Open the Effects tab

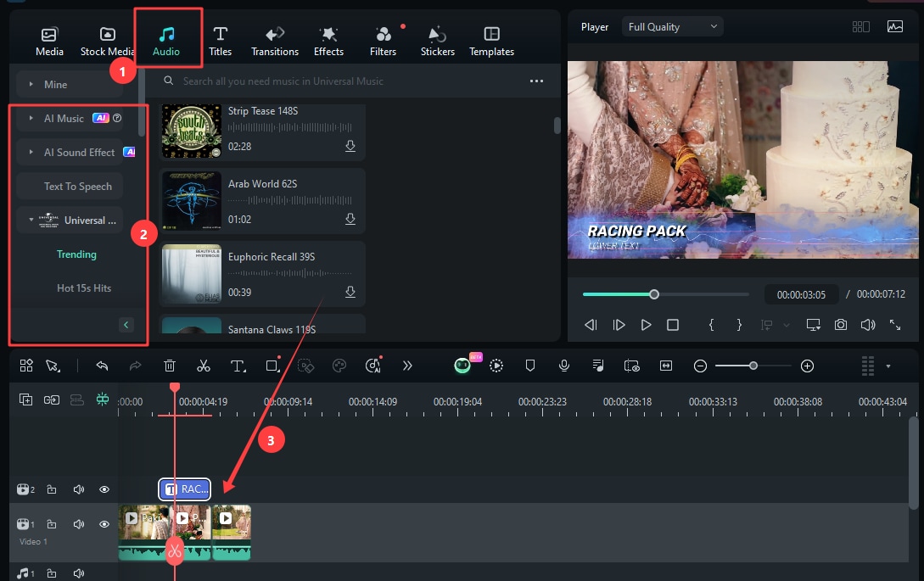pos(329,42)
